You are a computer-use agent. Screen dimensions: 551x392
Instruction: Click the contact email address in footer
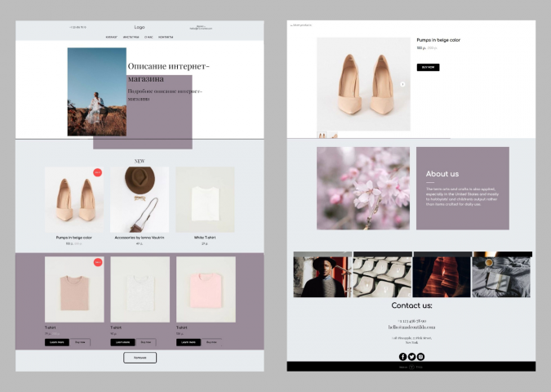[412, 327]
